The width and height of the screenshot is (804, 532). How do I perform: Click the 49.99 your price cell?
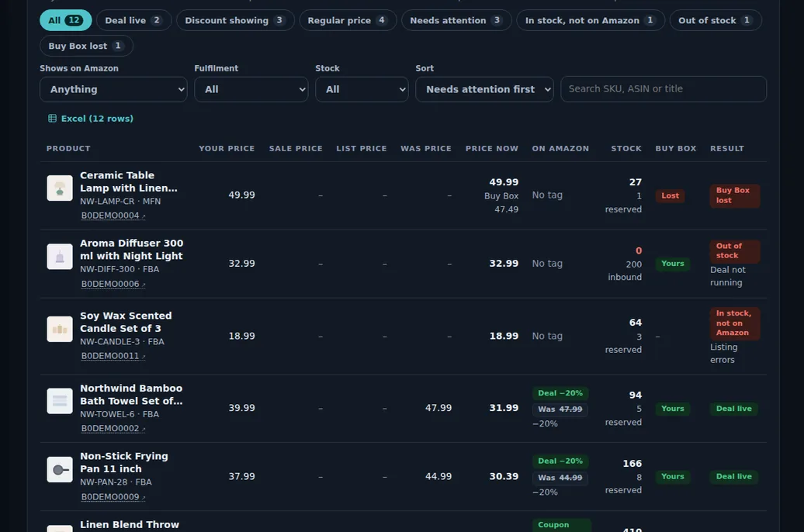click(241, 195)
